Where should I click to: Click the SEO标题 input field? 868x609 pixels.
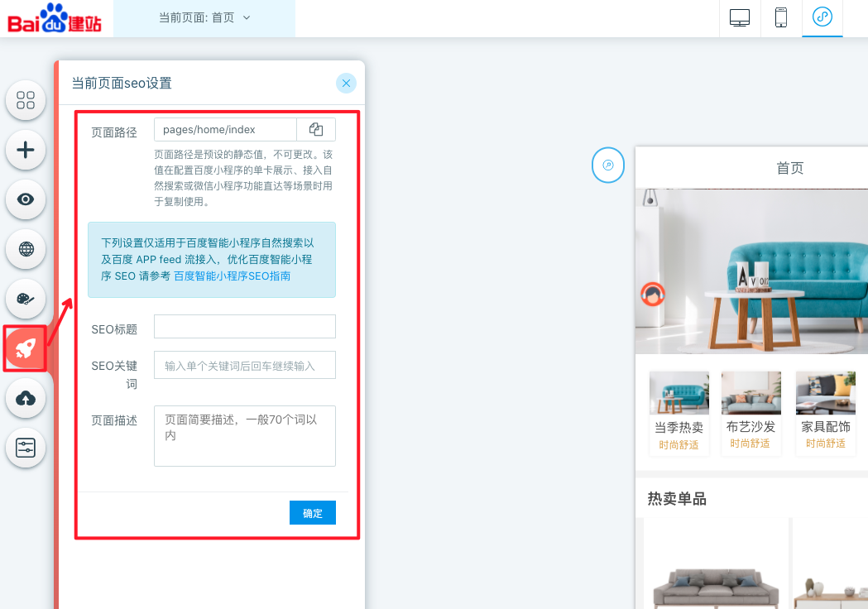point(245,327)
